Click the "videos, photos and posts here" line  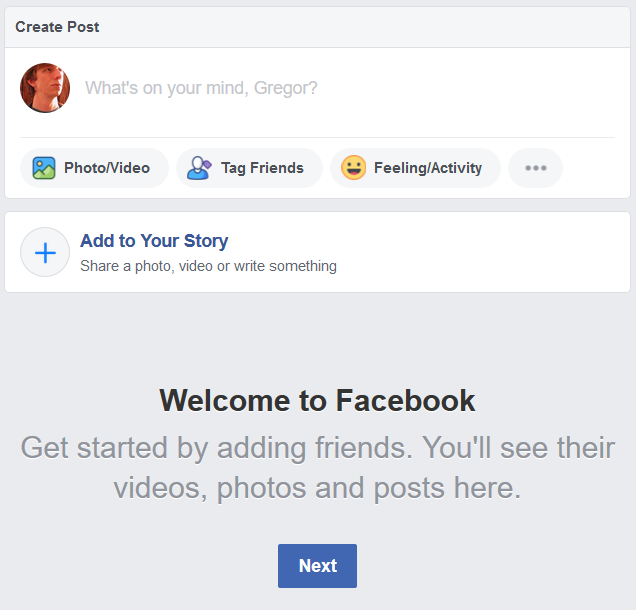pos(317,489)
